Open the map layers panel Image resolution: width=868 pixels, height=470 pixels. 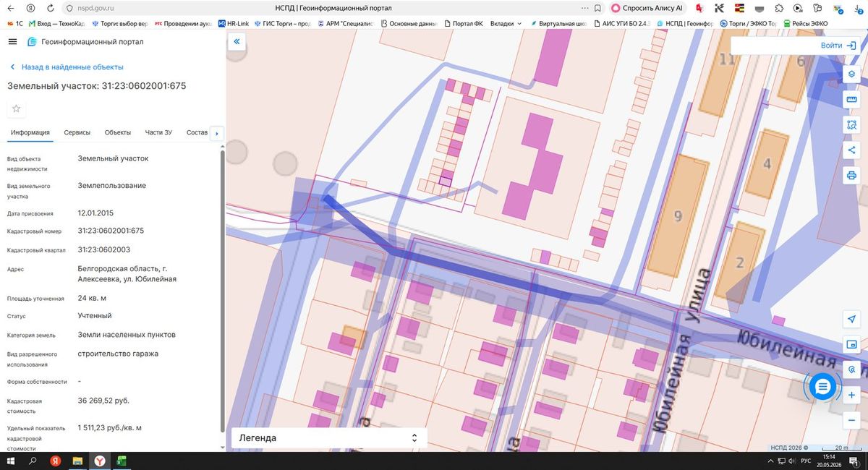[x=851, y=74]
